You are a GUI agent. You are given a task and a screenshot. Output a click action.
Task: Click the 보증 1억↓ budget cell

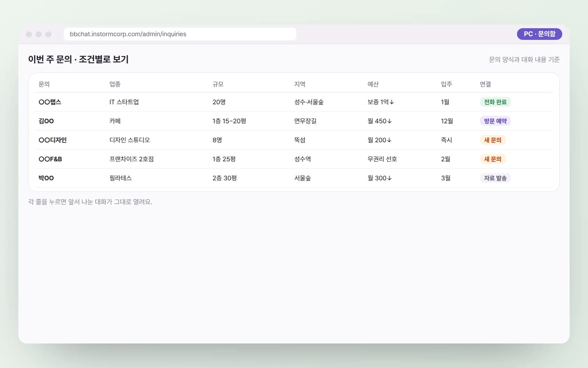(x=381, y=102)
